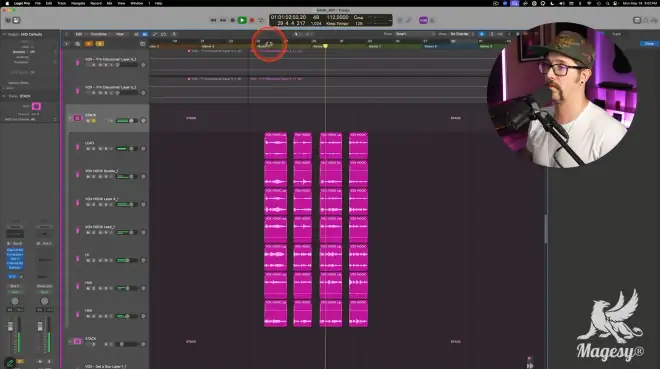The height and width of the screenshot is (369, 660).
Task: Mute the VOX HOOK Layer 4_1 track
Action: pos(88,204)
